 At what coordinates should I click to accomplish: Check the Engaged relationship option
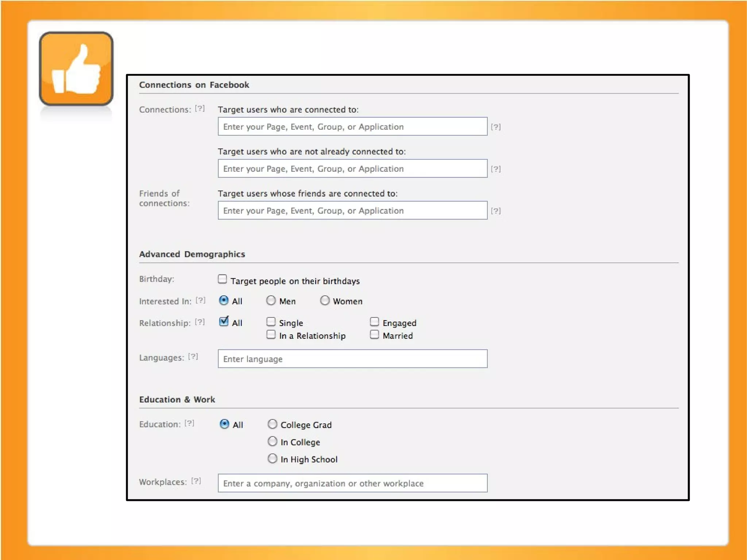[x=374, y=322]
